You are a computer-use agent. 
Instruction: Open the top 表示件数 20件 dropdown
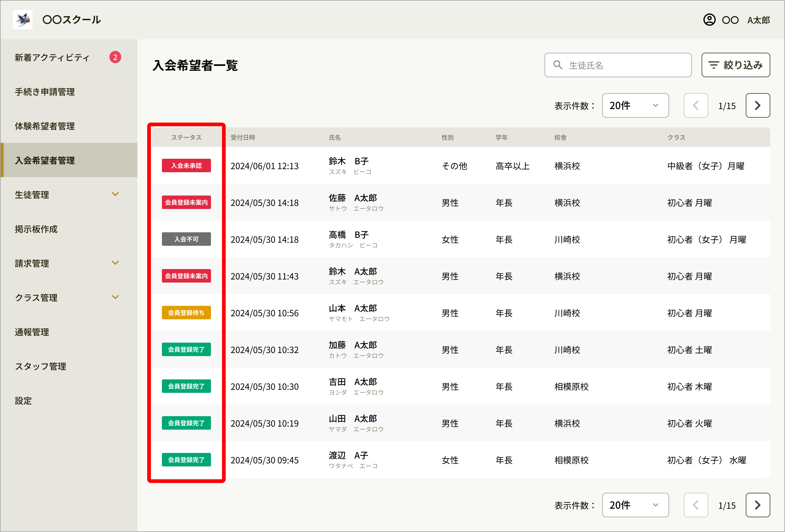[x=635, y=106]
